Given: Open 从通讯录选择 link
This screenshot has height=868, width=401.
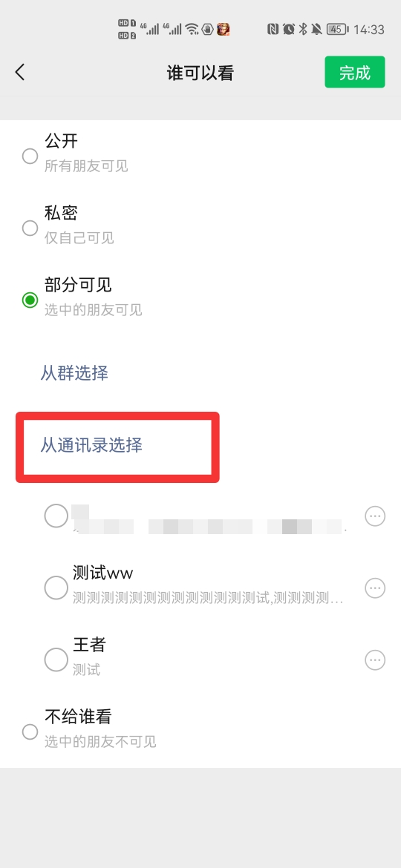Looking at the screenshot, I should click(x=91, y=445).
